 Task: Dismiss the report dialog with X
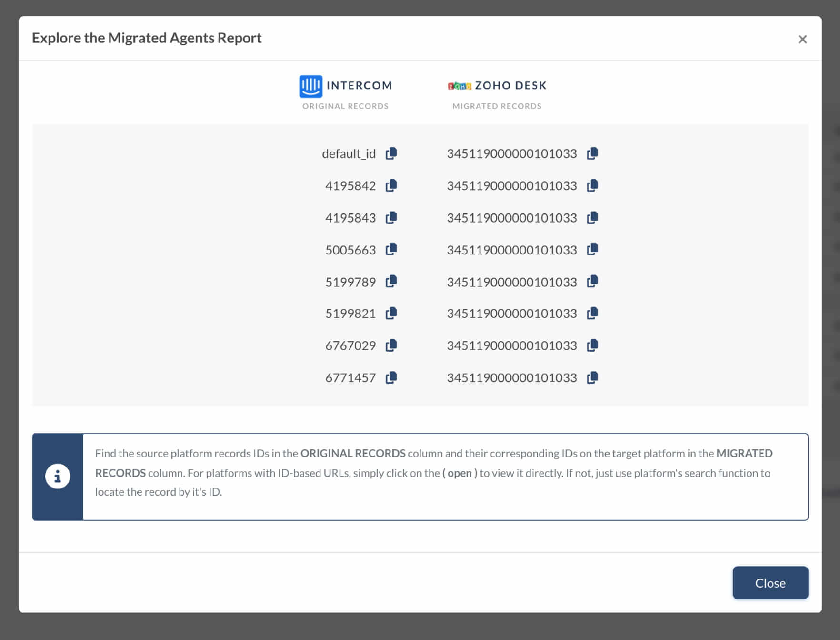point(802,39)
